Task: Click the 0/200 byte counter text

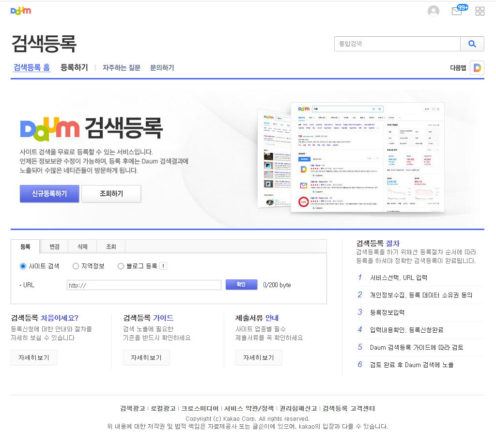Action: coord(277,285)
